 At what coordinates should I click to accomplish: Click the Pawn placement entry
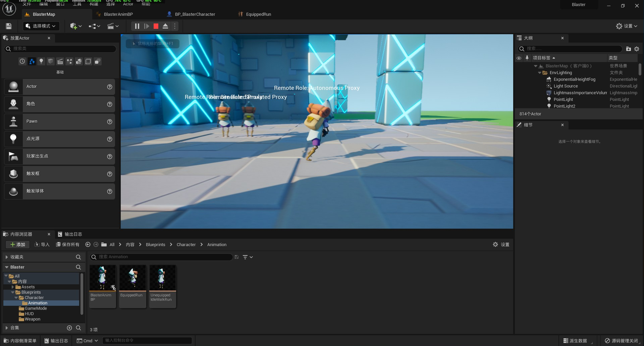(59, 121)
